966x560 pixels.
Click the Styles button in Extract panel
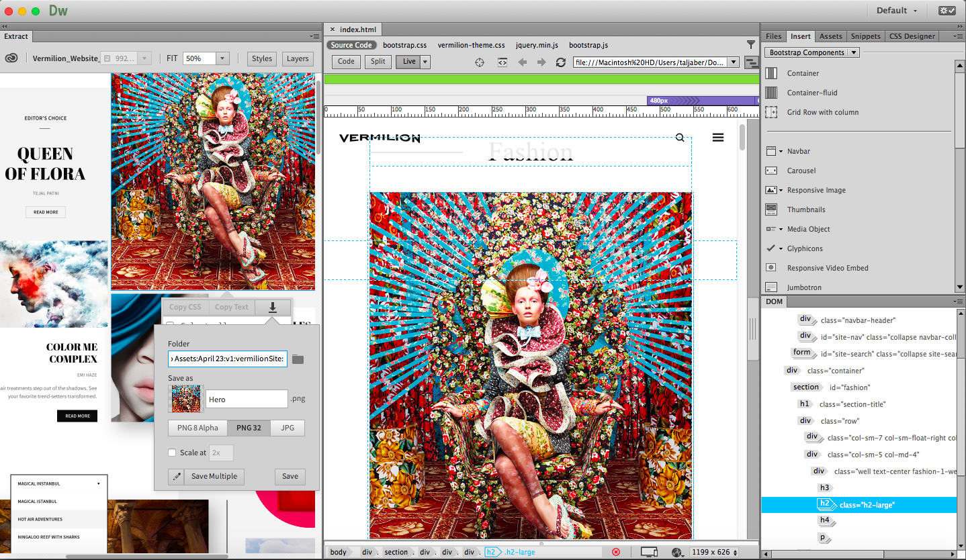pos(262,58)
